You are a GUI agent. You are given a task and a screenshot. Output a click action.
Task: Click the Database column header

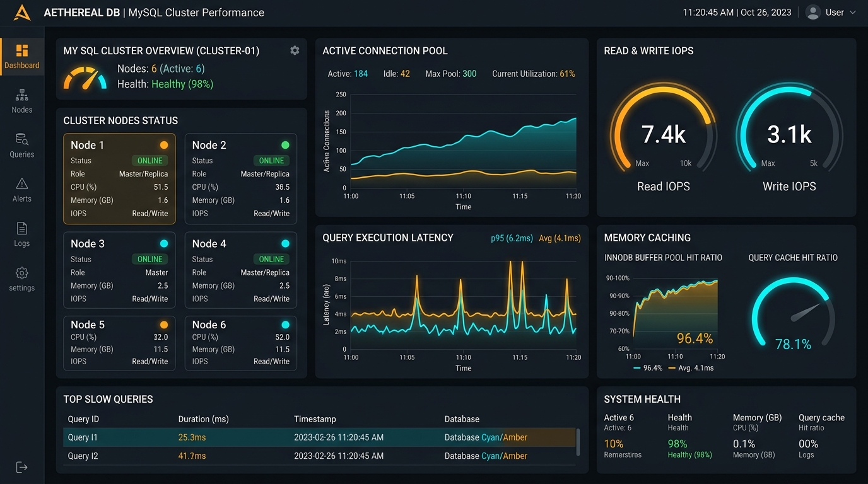pyautogui.click(x=462, y=419)
